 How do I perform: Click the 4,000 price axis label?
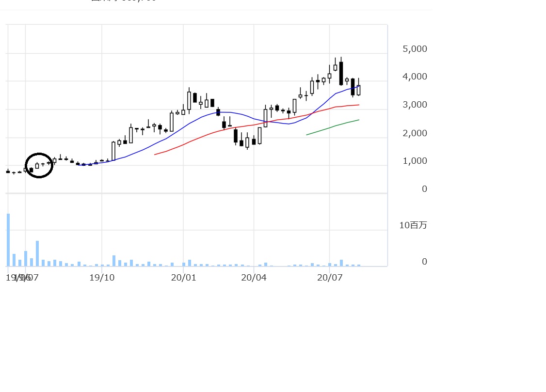[x=415, y=77]
